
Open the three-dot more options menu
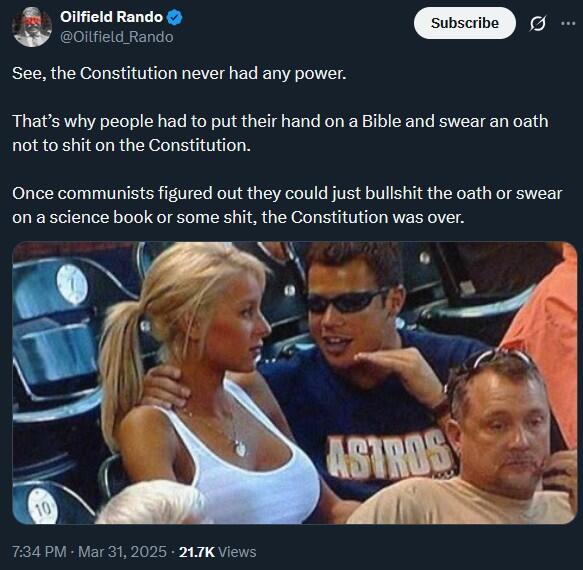[568, 23]
